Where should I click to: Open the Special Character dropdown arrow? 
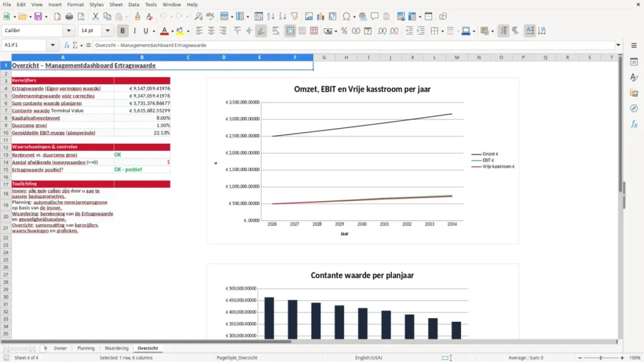coord(354,16)
